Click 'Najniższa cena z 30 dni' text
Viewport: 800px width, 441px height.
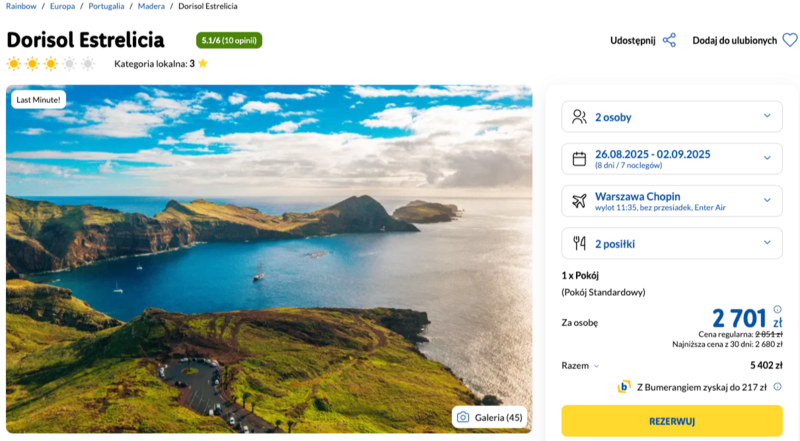pyautogui.click(x=727, y=345)
